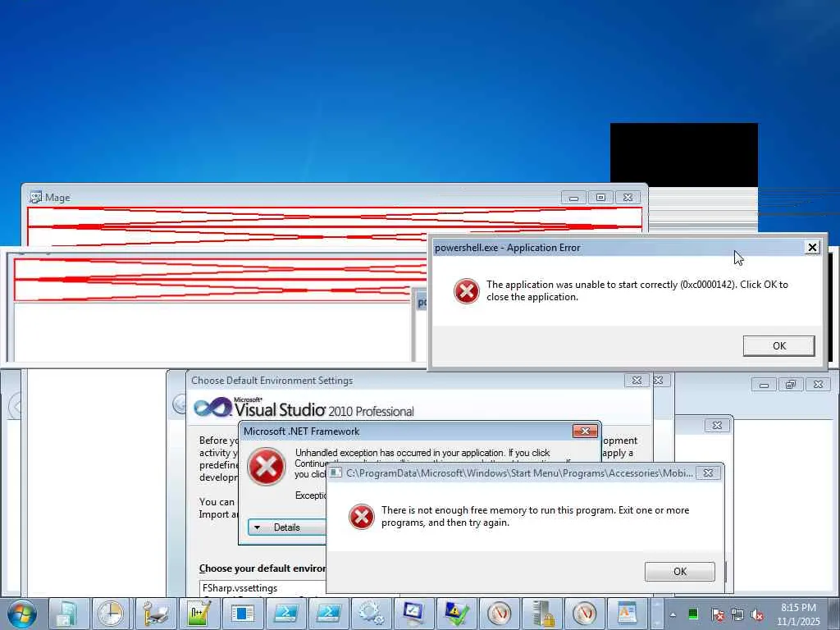The height and width of the screenshot is (630, 840).
Task: Open the gears services taskbar icon
Action: point(370,614)
